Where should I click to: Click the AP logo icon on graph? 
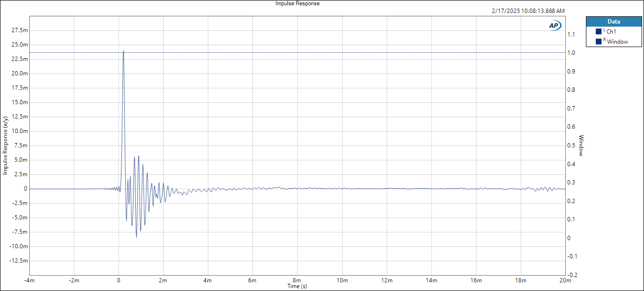coord(555,25)
